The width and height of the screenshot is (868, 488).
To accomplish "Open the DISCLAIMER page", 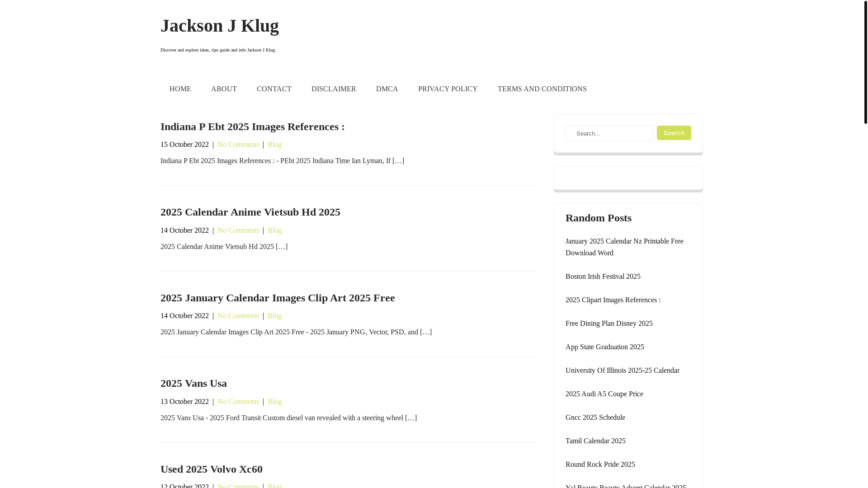I will tap(334, 89).
